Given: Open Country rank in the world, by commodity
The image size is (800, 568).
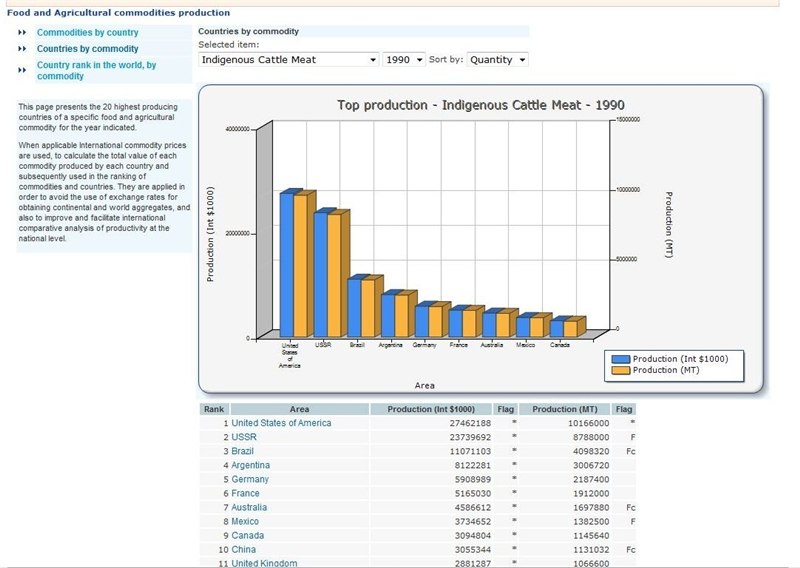Looking at the screenshot, I should [96, 70].
